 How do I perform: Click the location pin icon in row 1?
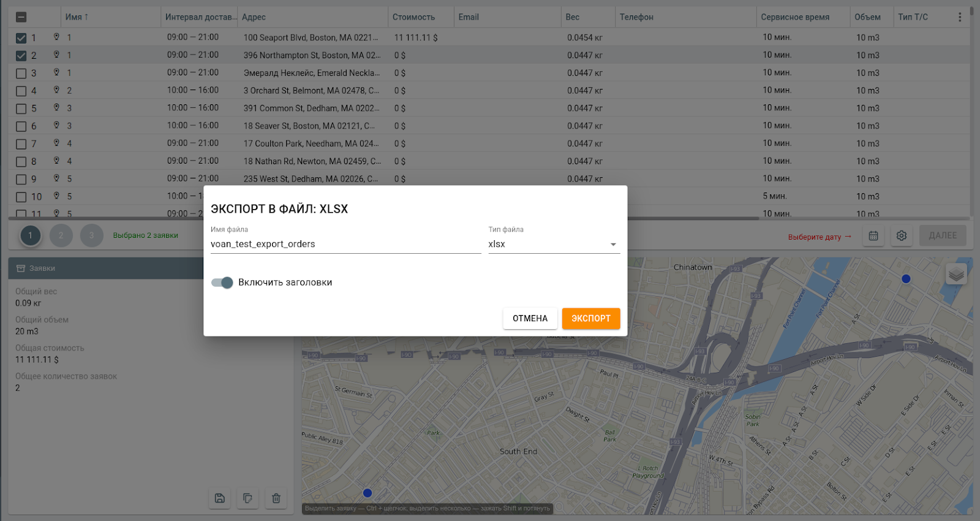click(56, 37)
